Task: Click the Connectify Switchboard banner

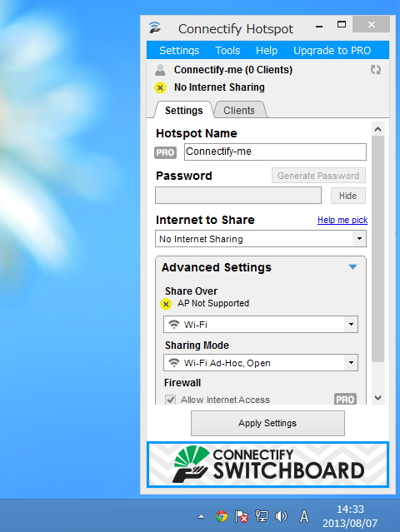Action: pyautogui.click(x=267, y=465)
